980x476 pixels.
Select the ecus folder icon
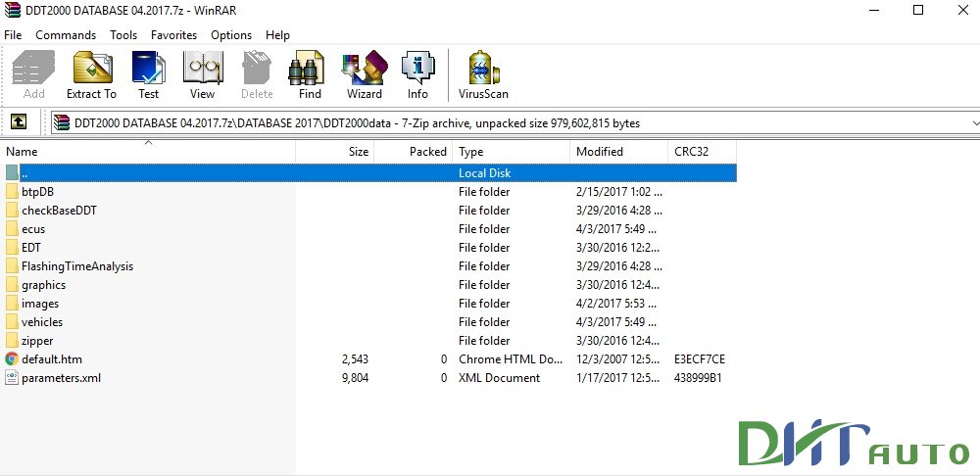[12, 228]
